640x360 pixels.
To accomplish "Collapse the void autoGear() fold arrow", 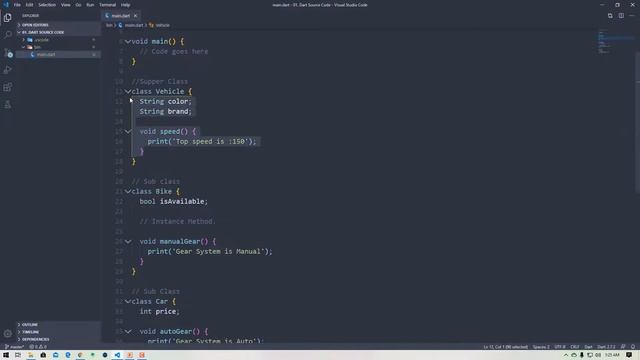I will [128, 331].
